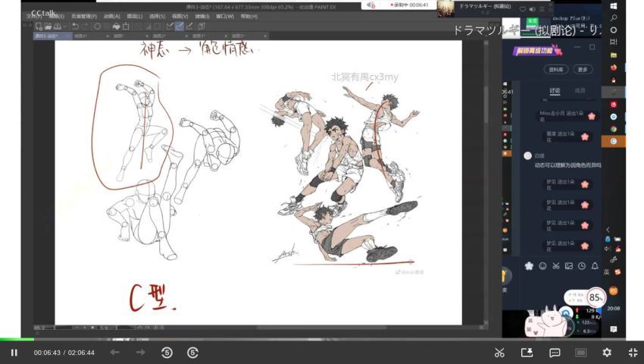This screenshot has height=364, width=644.
Task: Click the speaker volume icon in music widget
Action: click(x=533, y=9)
